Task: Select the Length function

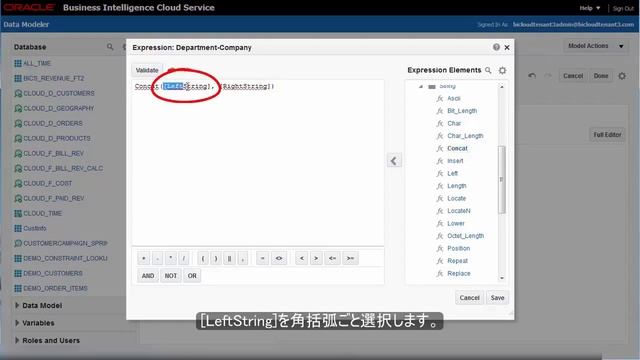Action: [x=456, y=186]
